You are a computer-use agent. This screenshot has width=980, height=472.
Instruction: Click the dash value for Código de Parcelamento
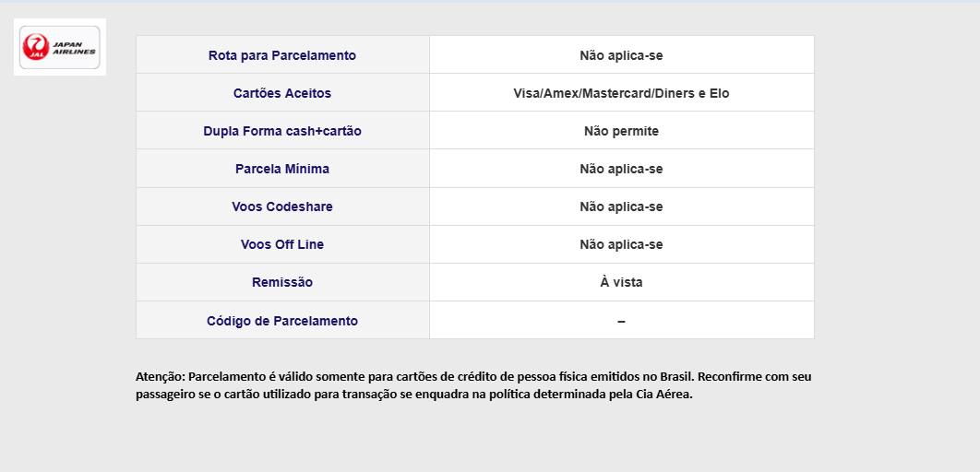(621, 321)
